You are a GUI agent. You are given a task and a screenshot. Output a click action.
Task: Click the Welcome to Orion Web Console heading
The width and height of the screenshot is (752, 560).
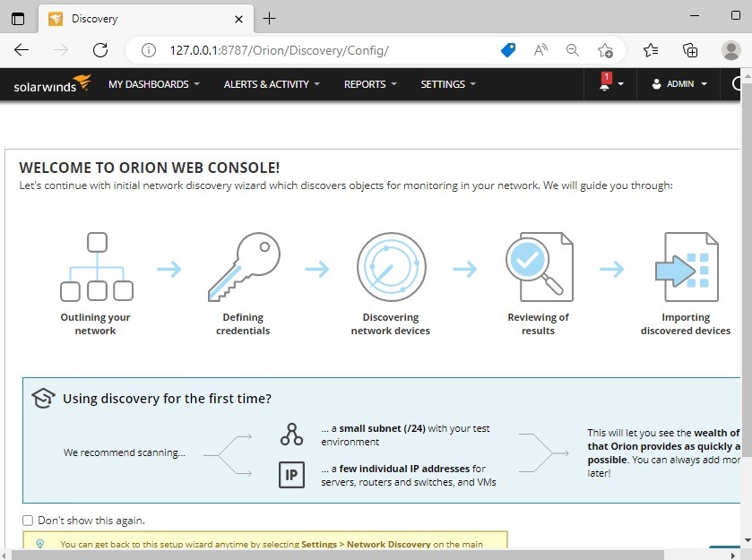(149, 168)
